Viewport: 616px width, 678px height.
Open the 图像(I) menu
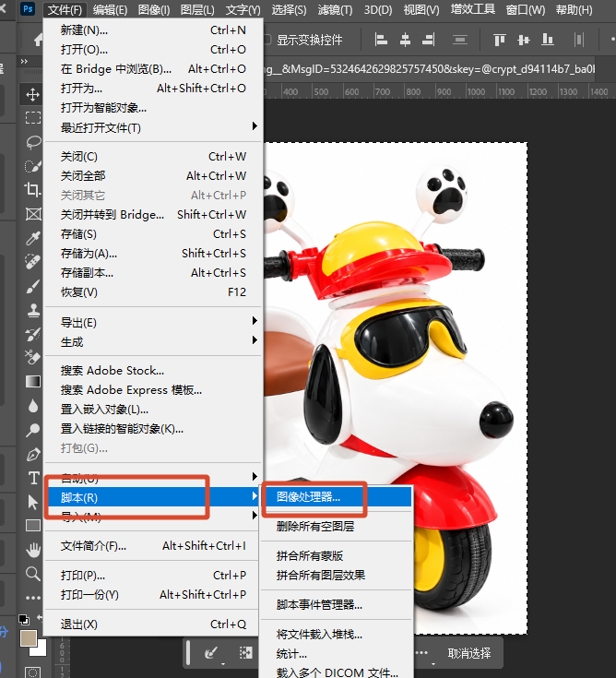pos(154,9)
